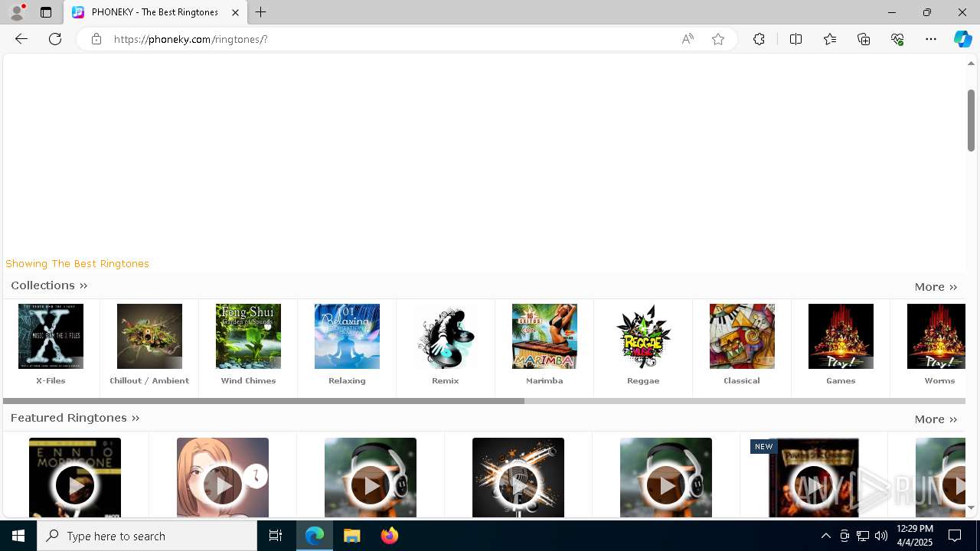
Task: Click the Reggae text label
Action: [x=643, y=380]
